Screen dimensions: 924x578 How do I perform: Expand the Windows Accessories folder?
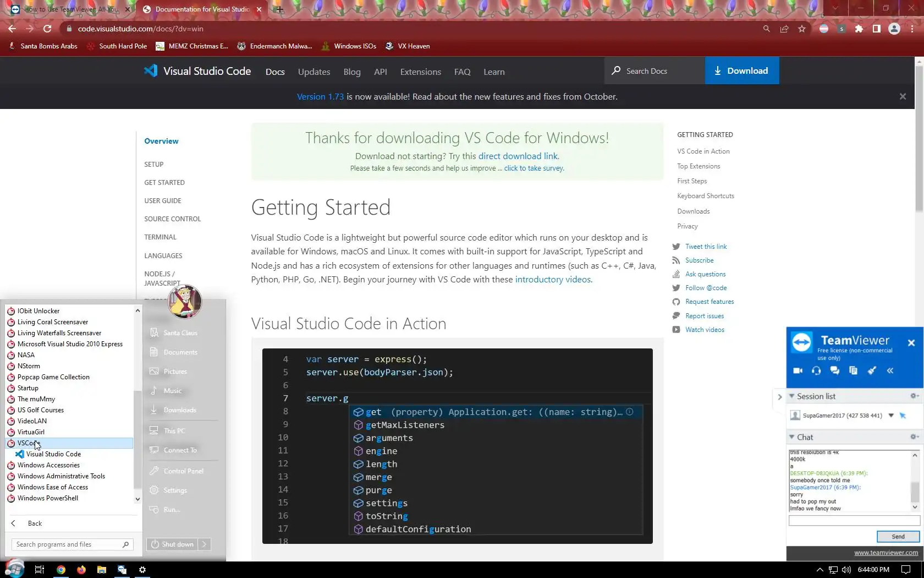click(48, 465)
